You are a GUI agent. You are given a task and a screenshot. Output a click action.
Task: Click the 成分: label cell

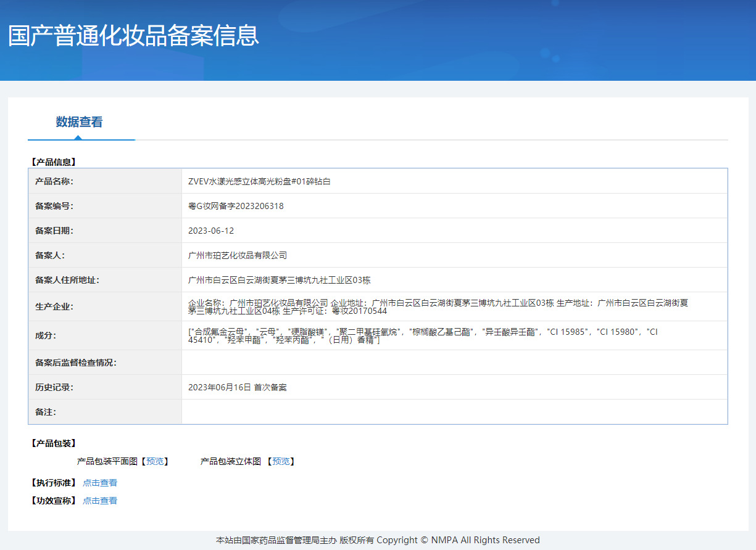(105, 335)
